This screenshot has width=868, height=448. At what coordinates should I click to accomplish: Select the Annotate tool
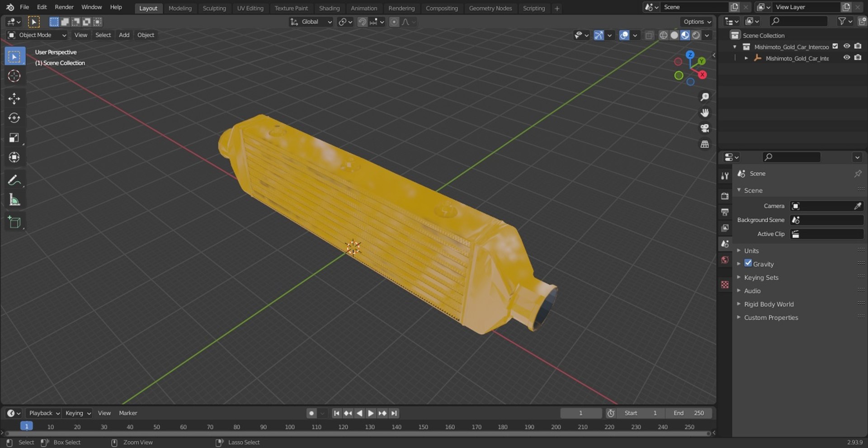(14, 180)
